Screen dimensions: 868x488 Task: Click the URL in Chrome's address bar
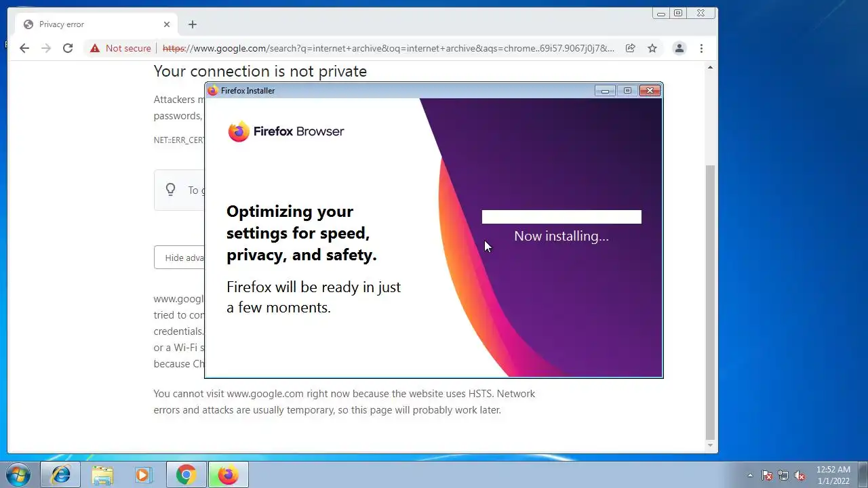[389, 48]
